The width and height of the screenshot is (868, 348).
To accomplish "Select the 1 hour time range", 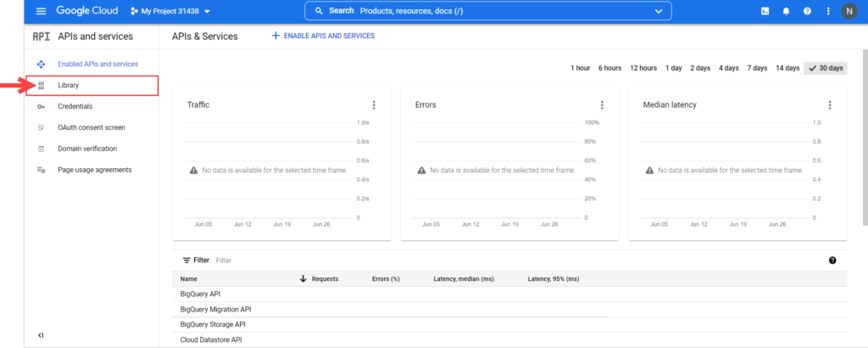I will point(580,68).
